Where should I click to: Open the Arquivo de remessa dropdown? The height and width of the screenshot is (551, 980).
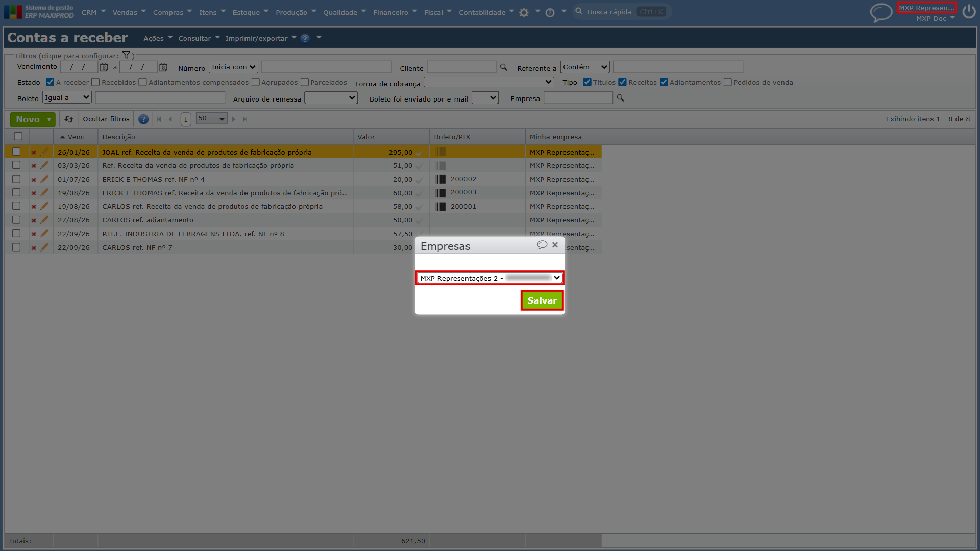tap(331, 98)
